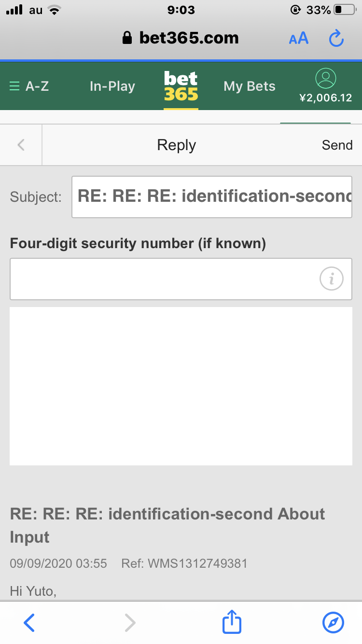Return using the Reply header back chevron
Image resolution: width=362 pixels, height=644 pixels.
coord(21,145)
